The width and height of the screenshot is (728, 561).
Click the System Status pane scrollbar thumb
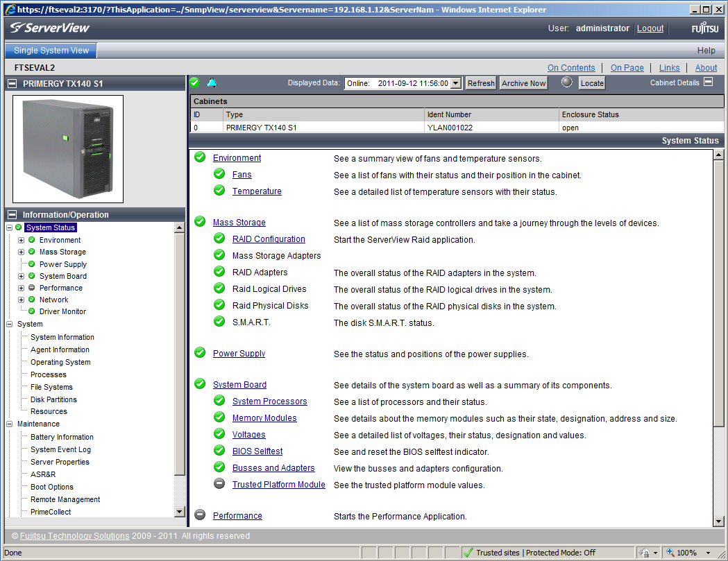coord(718,293)
